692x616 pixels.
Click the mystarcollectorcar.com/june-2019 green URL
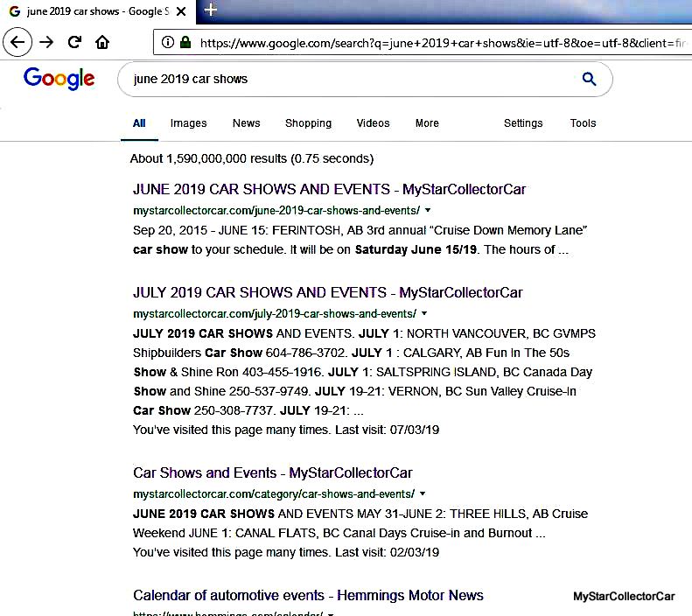coord(276,211)
